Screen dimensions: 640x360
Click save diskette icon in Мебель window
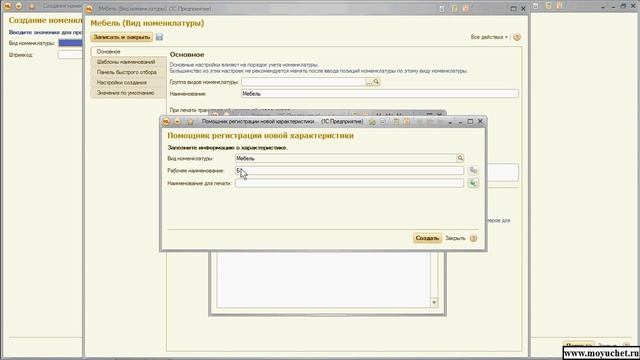point(160,37)
